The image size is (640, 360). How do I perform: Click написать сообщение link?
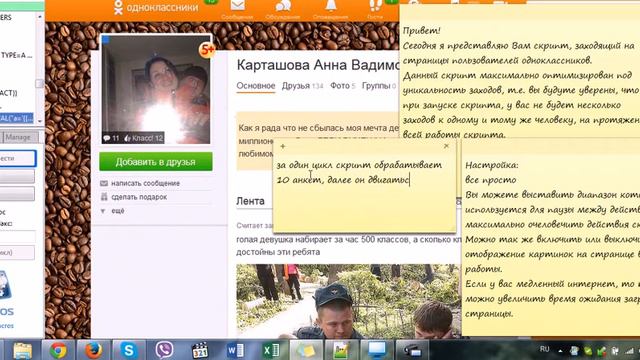pyautogui.click(x=145, y=183)
